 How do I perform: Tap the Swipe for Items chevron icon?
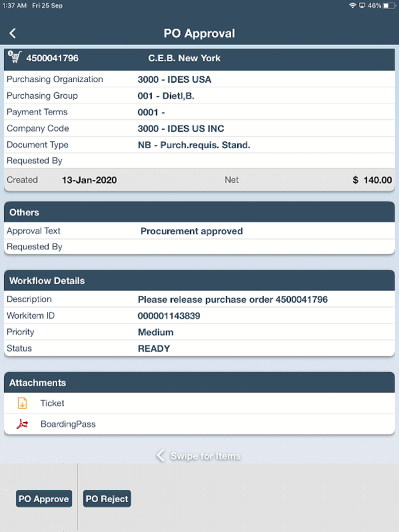161,455
